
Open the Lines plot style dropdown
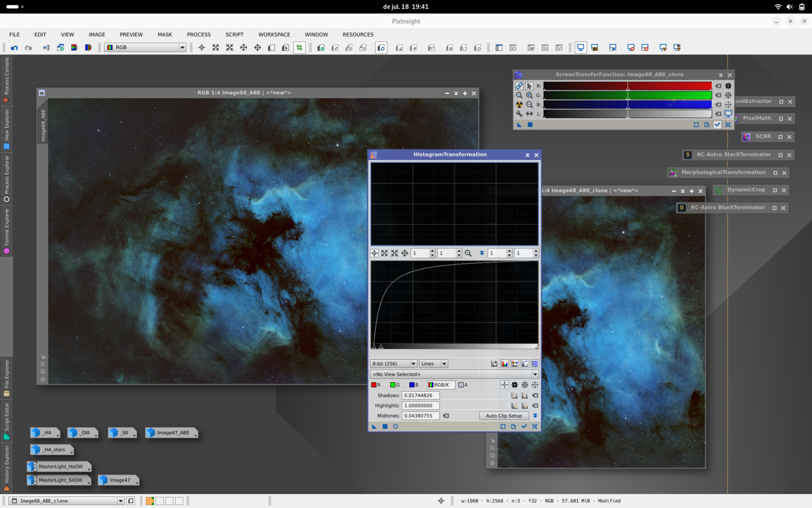point(433,364)
